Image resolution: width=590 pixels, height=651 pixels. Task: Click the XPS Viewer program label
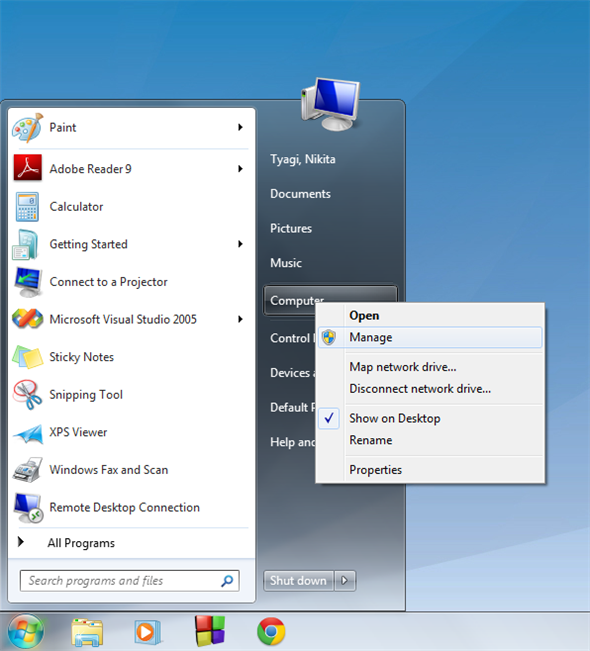[x=78, y=432]
